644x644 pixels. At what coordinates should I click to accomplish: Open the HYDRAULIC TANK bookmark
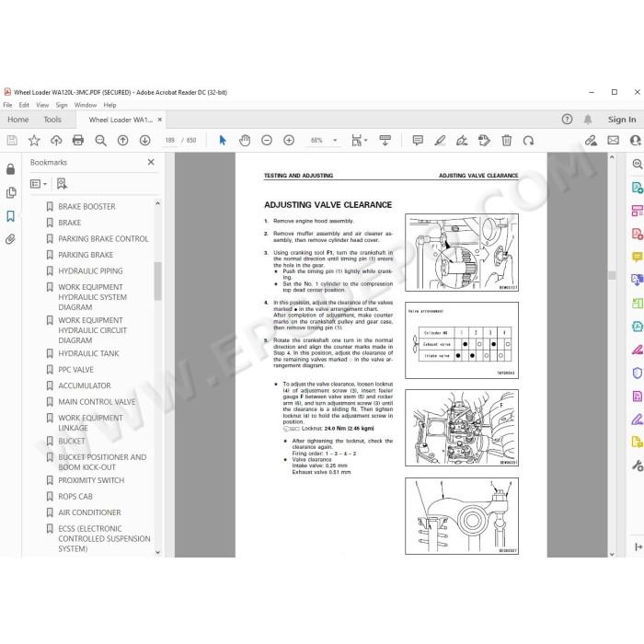coord(88,353)
